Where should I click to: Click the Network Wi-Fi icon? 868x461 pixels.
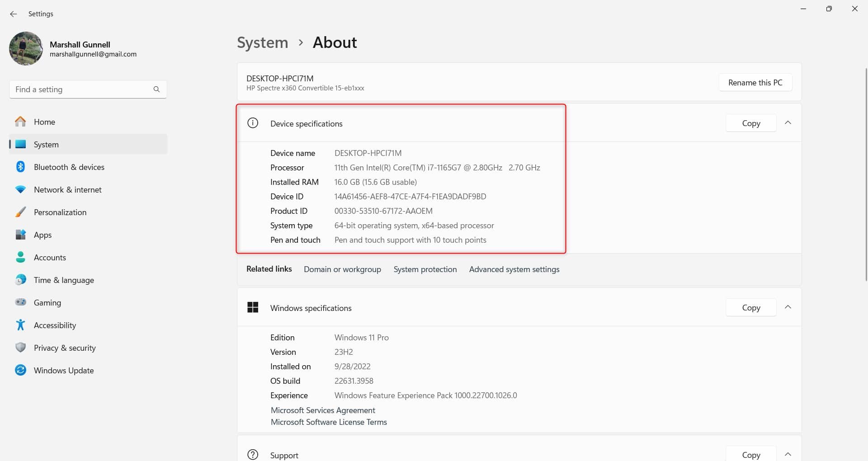coord(20,189)
